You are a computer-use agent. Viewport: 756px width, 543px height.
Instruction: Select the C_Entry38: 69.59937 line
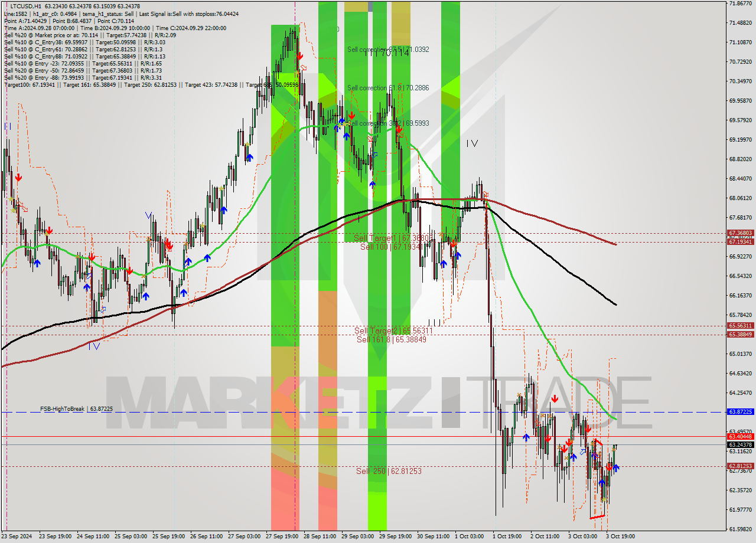click(x=85, y=42)
